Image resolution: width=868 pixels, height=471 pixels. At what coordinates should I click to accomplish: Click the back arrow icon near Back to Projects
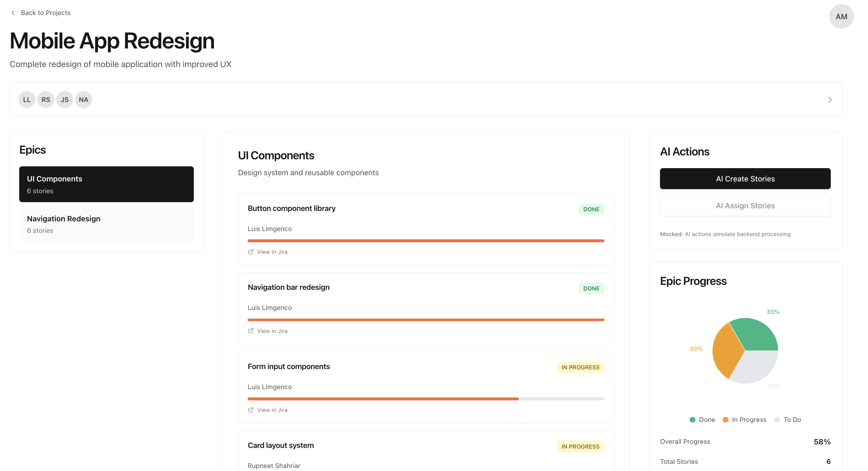click(x=13, y=13)
